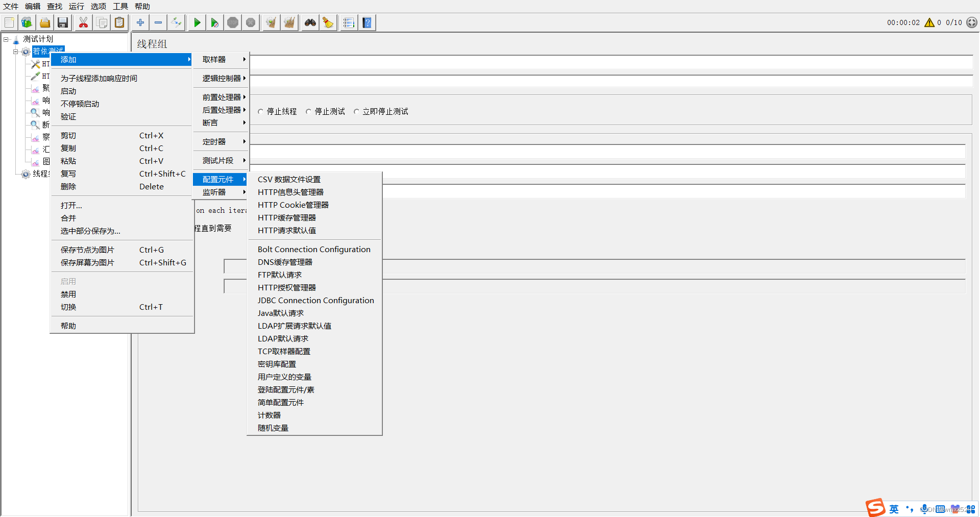
Task: Click the yellow warning triangle log icon
Action: pos(929,22)
